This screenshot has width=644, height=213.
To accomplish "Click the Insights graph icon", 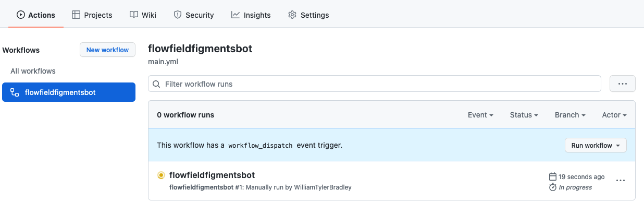I will 236,15.
